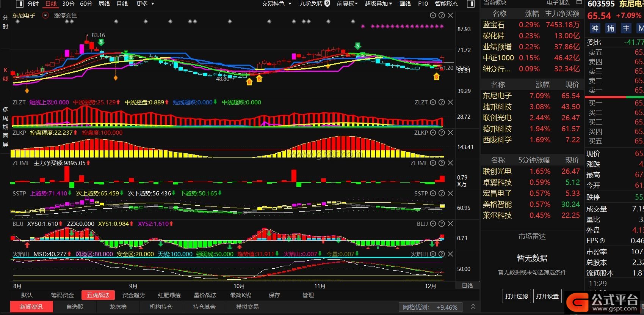Select the 周线 period tab

tap(104, 4)
